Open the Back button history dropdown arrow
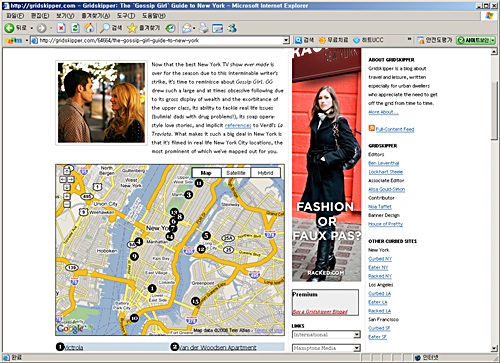The image size is (500, 363). (32, 28)
